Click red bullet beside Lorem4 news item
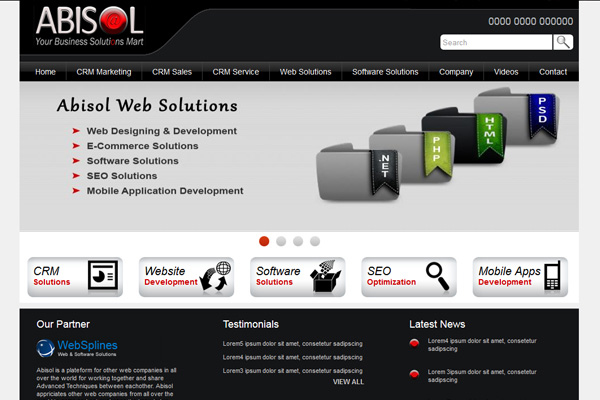 [x=414, y=343]
